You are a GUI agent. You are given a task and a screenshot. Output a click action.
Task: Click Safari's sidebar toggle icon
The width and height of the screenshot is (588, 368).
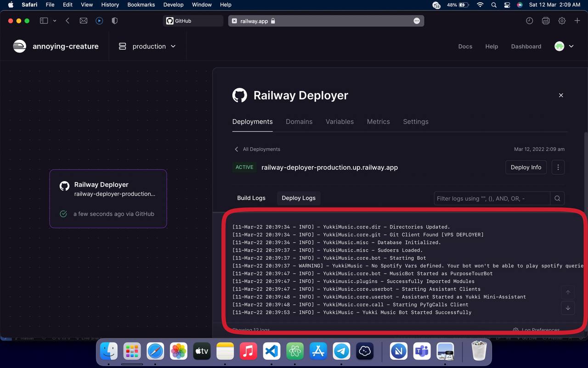click(x=44, y=21)
